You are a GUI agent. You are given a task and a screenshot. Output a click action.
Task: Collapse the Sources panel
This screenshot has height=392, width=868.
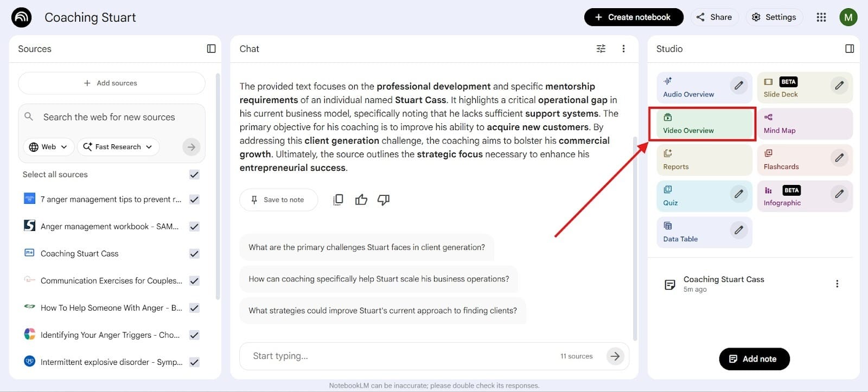point(212,49)
